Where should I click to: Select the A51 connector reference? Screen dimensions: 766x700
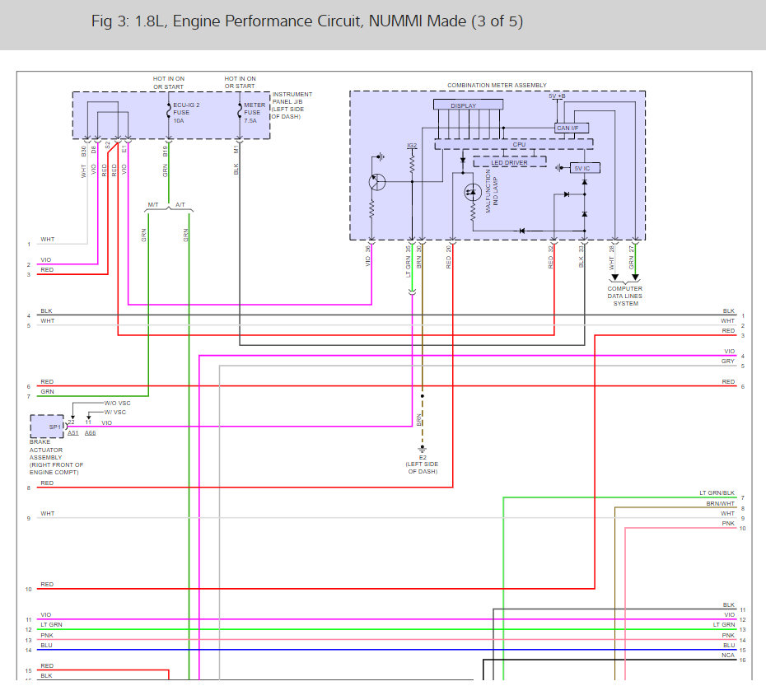72,433
